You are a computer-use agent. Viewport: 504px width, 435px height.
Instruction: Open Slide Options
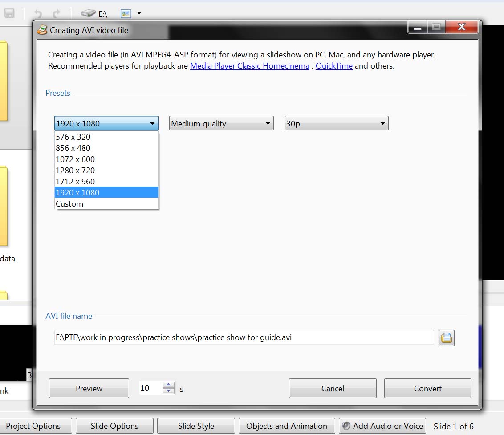114,426
